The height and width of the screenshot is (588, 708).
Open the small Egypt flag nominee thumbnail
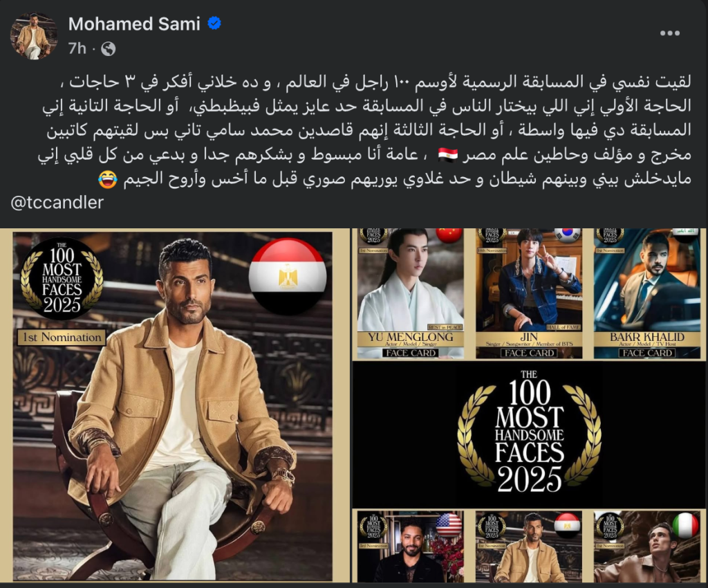click(529, 546)
